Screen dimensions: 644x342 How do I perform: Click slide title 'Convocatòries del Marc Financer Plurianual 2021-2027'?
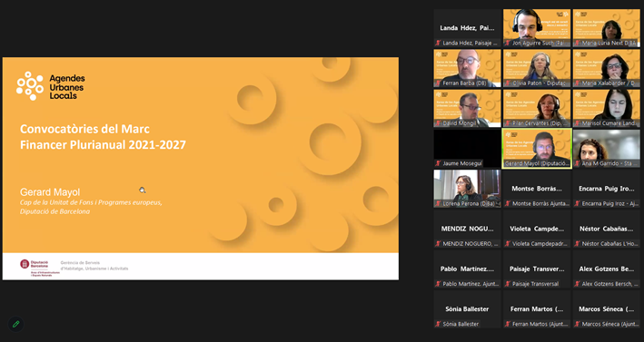coord(103,137)
